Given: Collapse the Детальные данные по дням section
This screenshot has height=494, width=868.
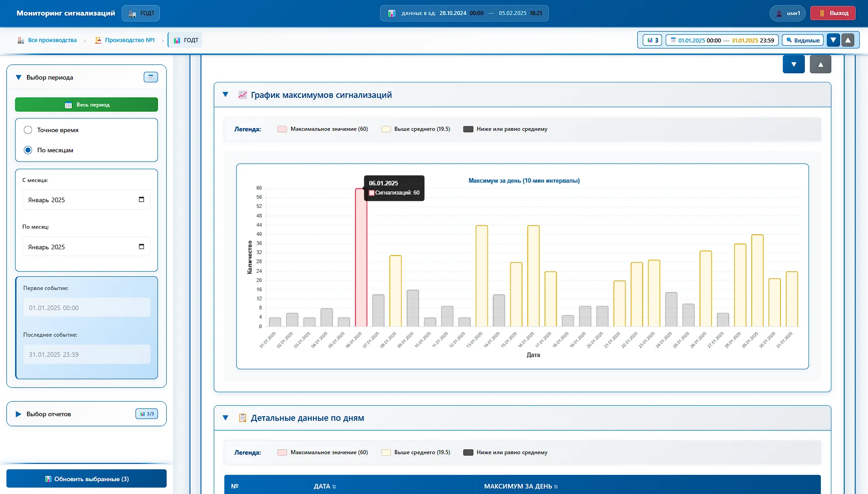Looking at the screenshot, I should (225, 418).
